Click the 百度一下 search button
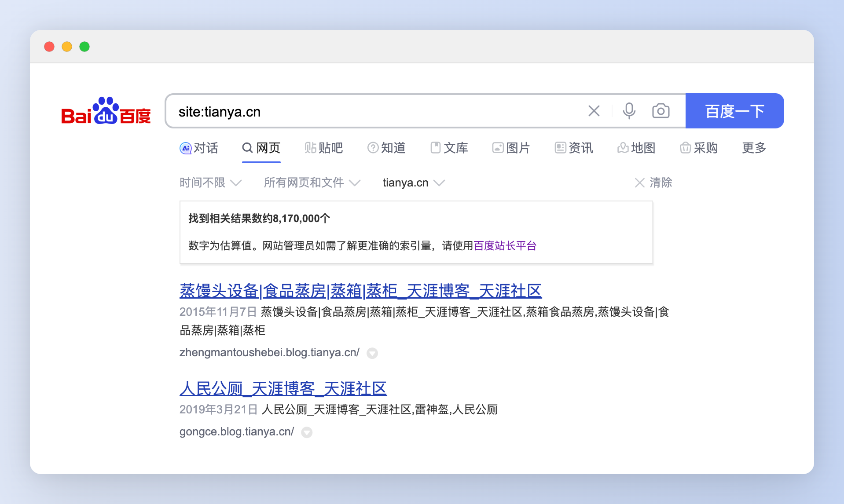844x504 pixels. 735,111
